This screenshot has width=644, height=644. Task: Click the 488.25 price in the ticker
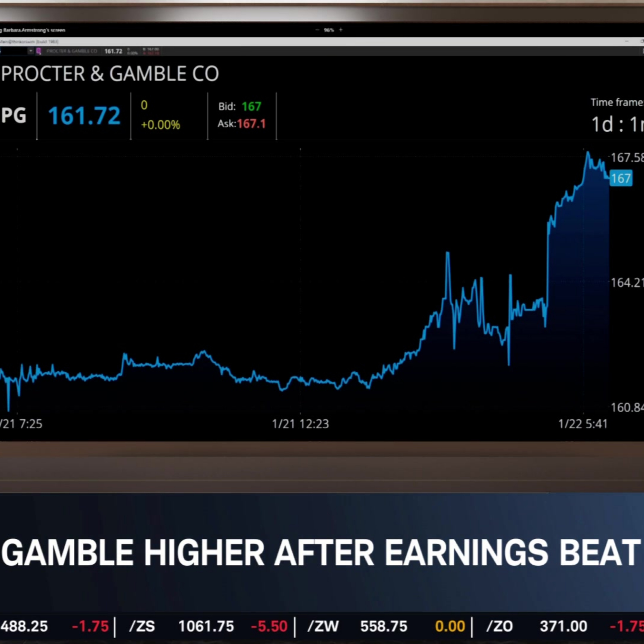(24, 626)
